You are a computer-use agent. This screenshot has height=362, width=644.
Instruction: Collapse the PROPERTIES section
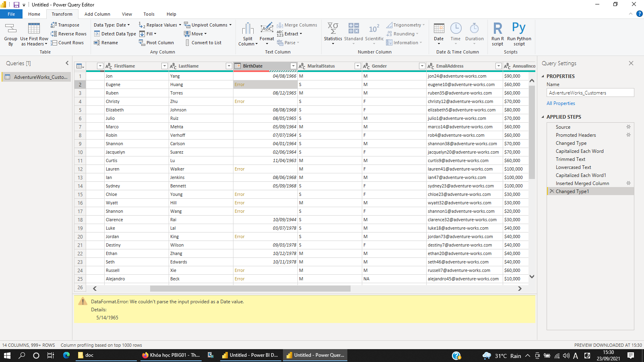(x=543, y=76)
